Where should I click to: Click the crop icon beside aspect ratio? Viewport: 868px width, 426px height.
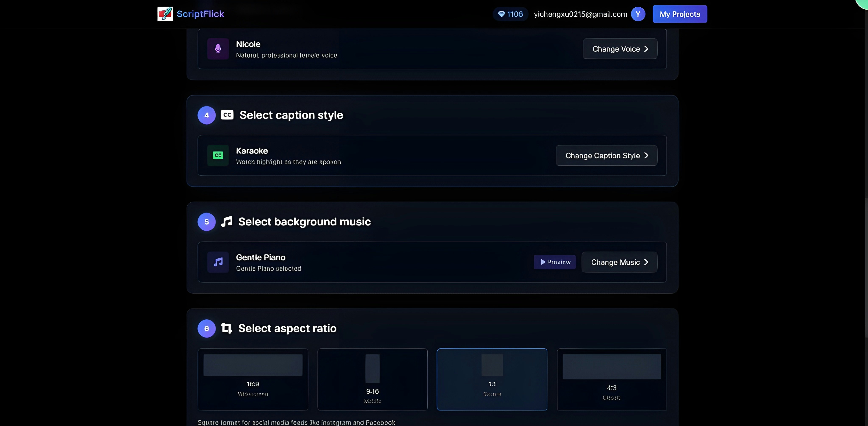tap(227, 328)
